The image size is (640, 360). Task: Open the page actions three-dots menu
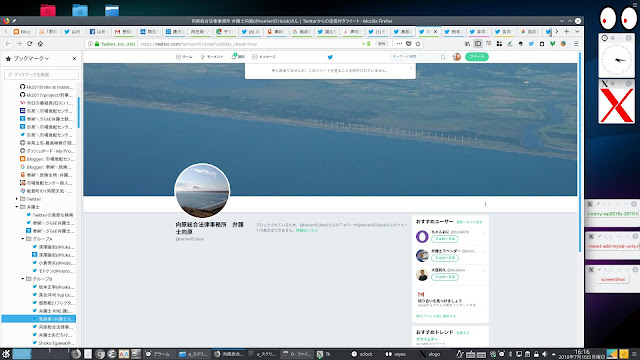[x=399, y=44]
